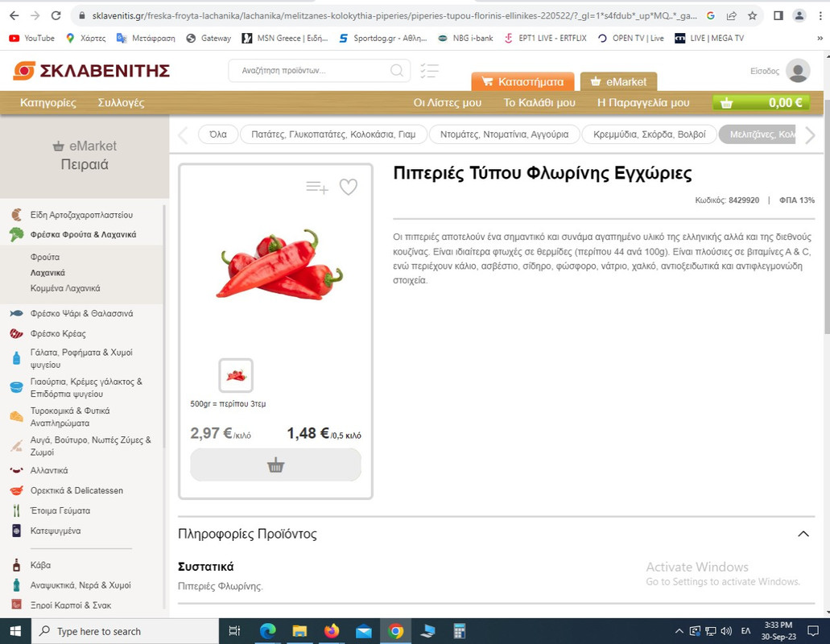Open the Φρούτα subcategory
Image resolution: width=830 pixels, height=644 pixels.
[x=45, y=257]
